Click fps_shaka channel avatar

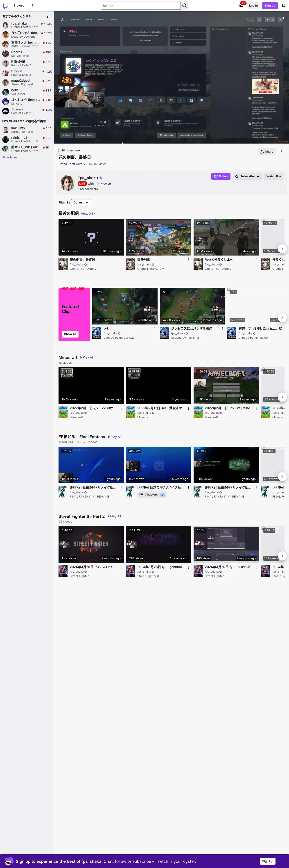click(67, 183)
